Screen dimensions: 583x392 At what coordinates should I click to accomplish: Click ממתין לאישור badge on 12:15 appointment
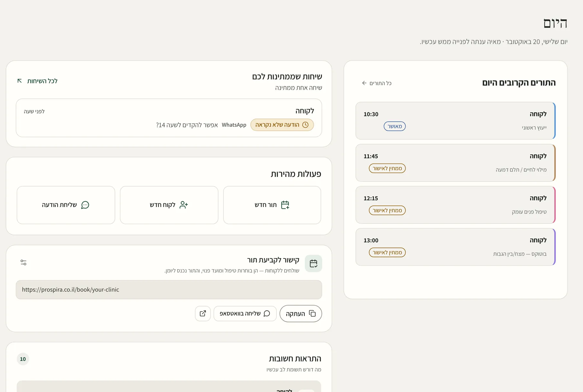click(x=387, y=211)
